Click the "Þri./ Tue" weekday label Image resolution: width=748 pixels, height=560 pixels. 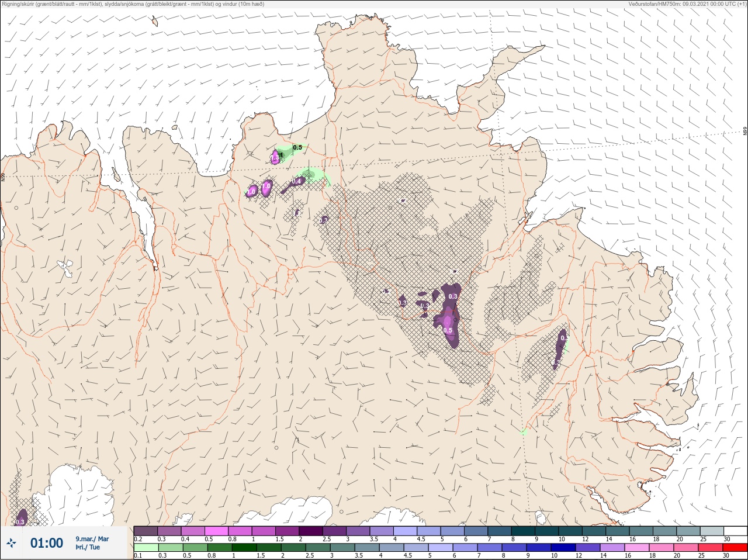tap(88, 547)
